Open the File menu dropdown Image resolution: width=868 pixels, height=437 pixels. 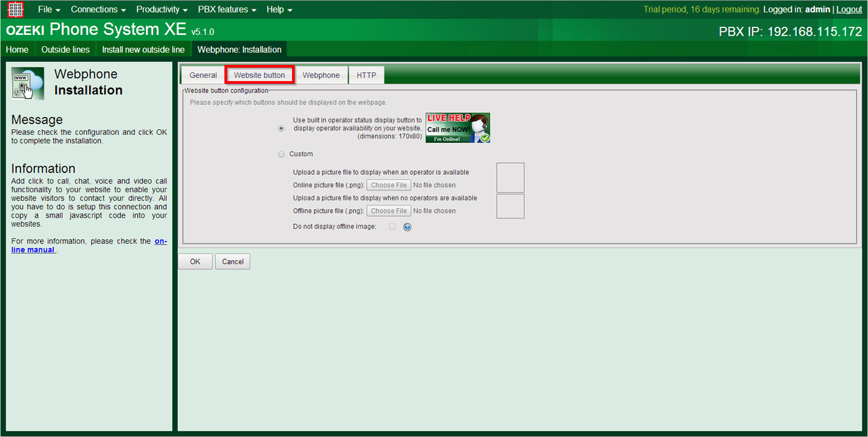49,9
